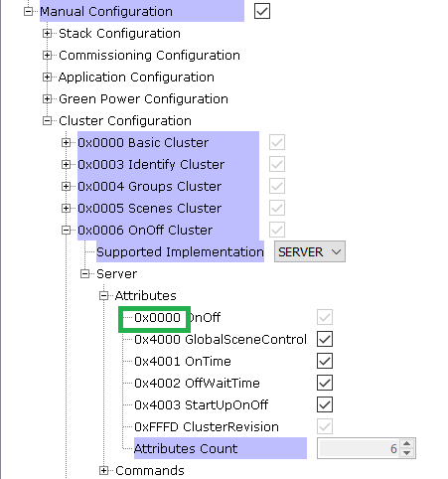Expand 0x0000 Basic Cluster node
Viewport: 448px width, 479px height.
[x=67, y=143]
